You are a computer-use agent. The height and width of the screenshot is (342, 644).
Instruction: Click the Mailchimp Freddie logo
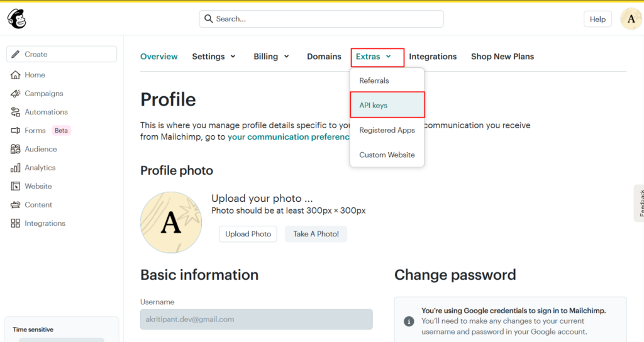click(x=17, y=19)
